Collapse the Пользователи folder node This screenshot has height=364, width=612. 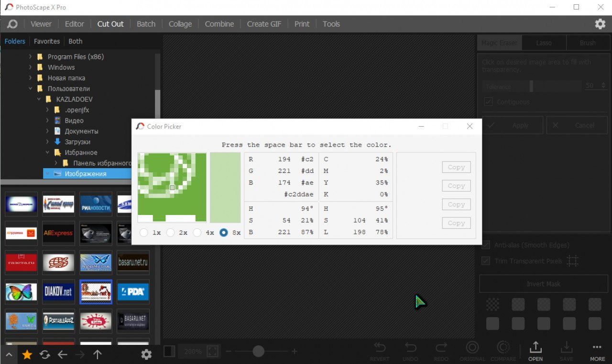tap(31, 89)
